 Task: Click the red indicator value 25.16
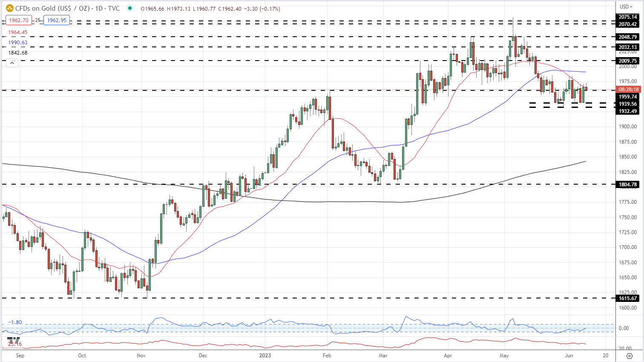pos(15,344)
